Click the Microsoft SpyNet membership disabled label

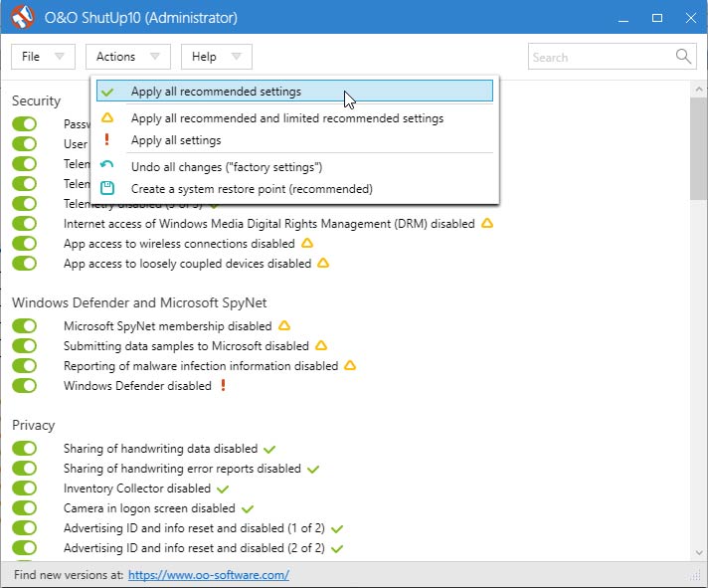167,326
